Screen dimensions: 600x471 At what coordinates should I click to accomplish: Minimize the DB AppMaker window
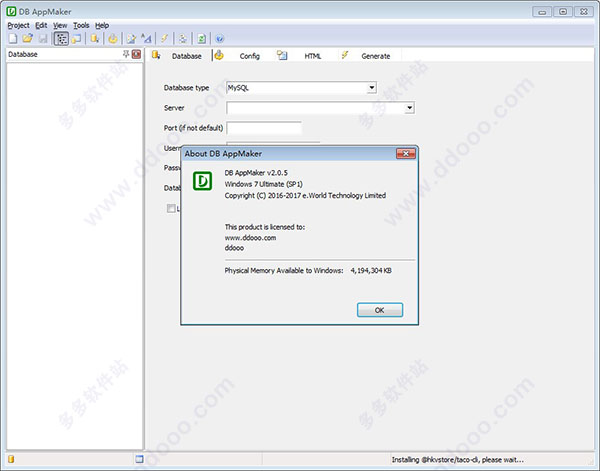pyautogui.click(x=542, y=12)
